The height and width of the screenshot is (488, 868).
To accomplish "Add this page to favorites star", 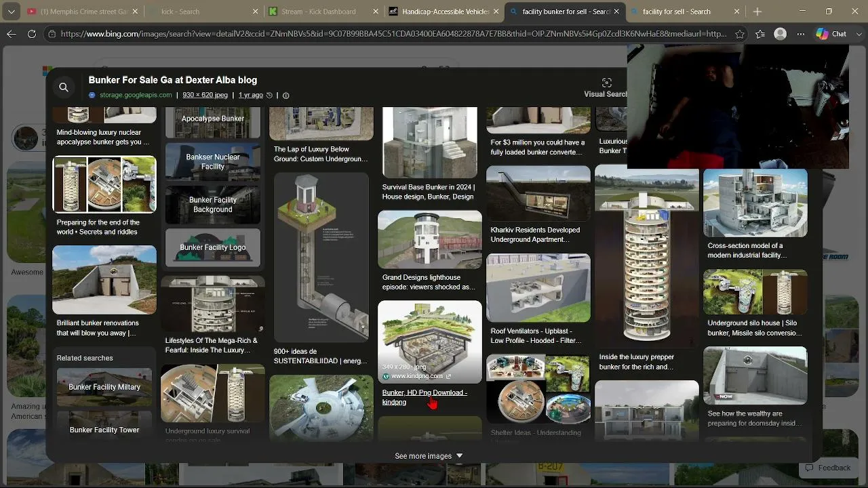I will tap(740, 34).
